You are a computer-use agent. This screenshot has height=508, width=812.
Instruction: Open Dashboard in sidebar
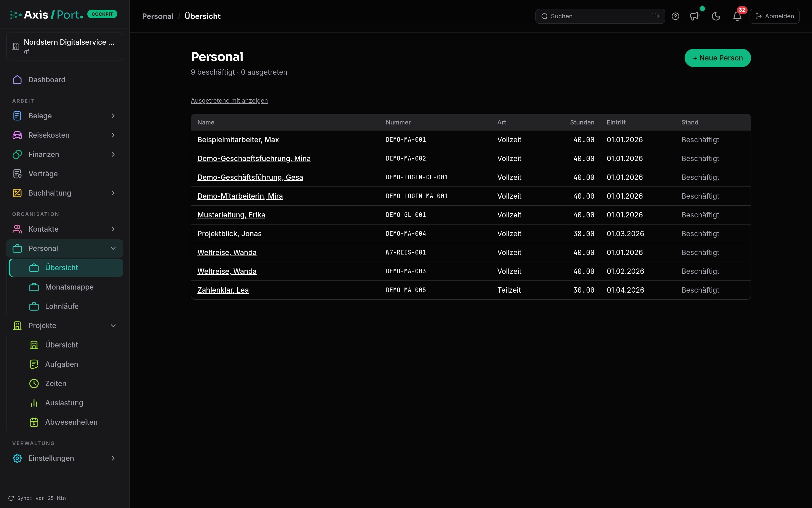(65, 80)
